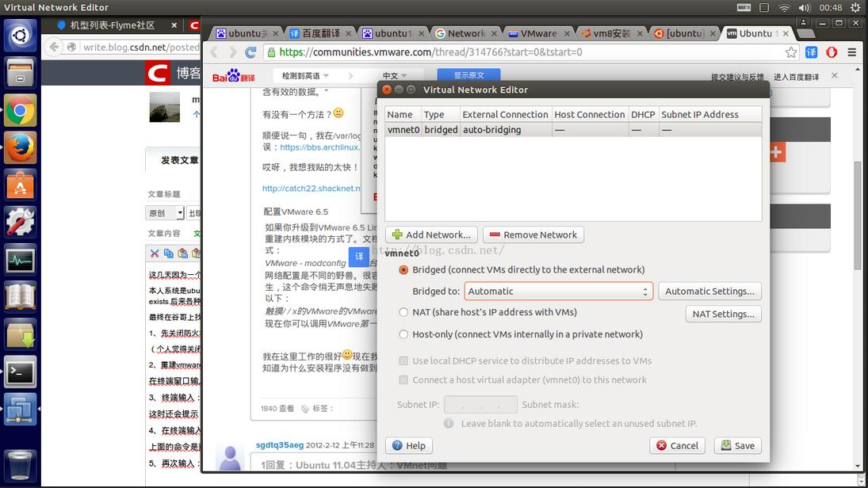Open the Wi-Fi network indicator menu
The height and width of the screenshot is (488, 868).
784,7
